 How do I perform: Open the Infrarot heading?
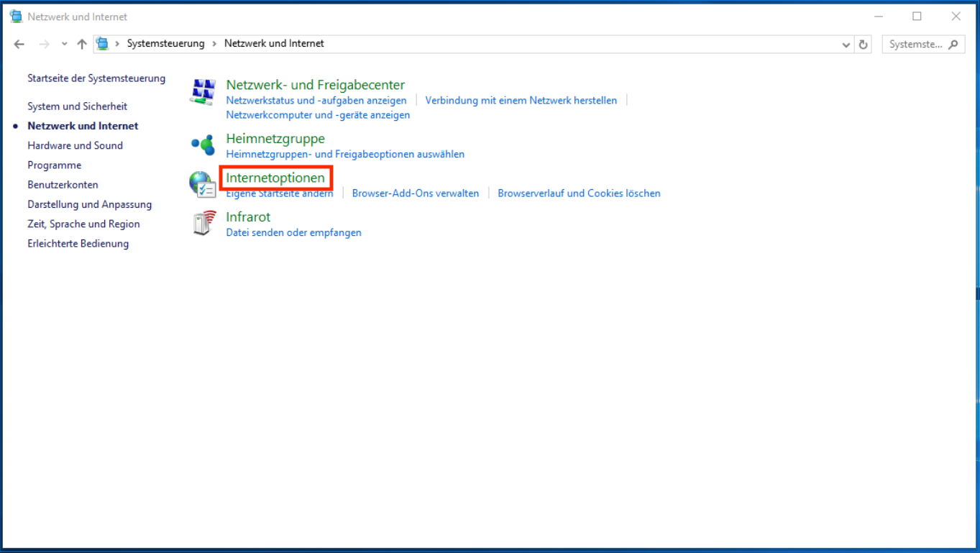point(248,217)
